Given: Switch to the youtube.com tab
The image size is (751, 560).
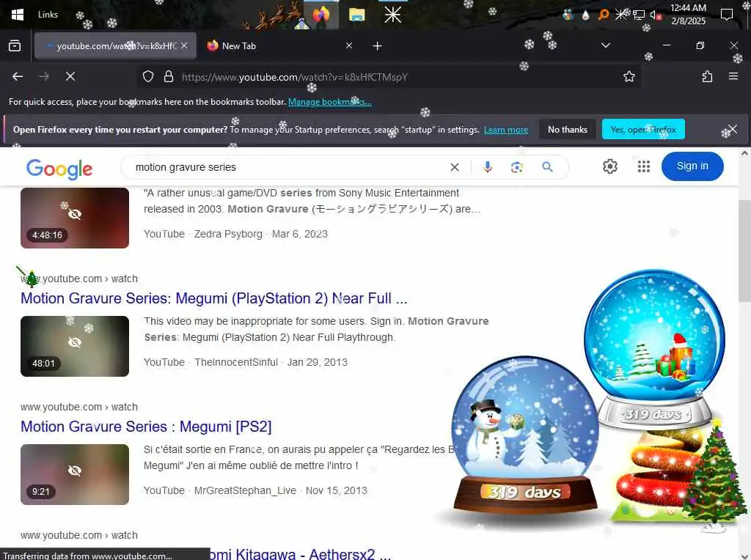Looking at the screenshot, I should (115, 46).
